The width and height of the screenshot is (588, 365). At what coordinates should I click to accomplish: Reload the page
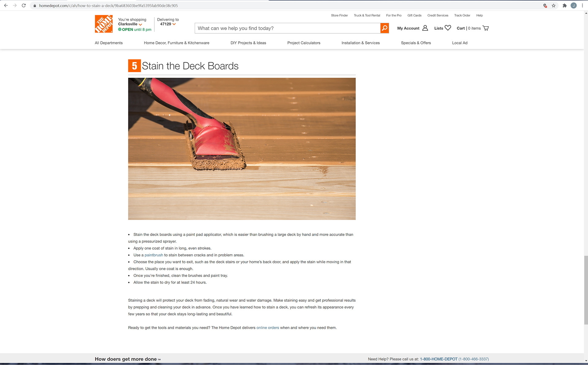pos(24,6)
